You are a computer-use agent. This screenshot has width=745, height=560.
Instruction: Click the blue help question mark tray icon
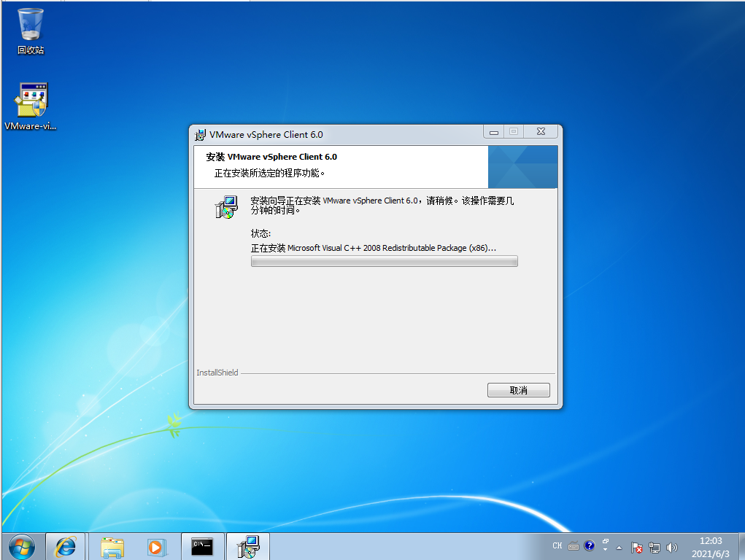tap(589, 545)
